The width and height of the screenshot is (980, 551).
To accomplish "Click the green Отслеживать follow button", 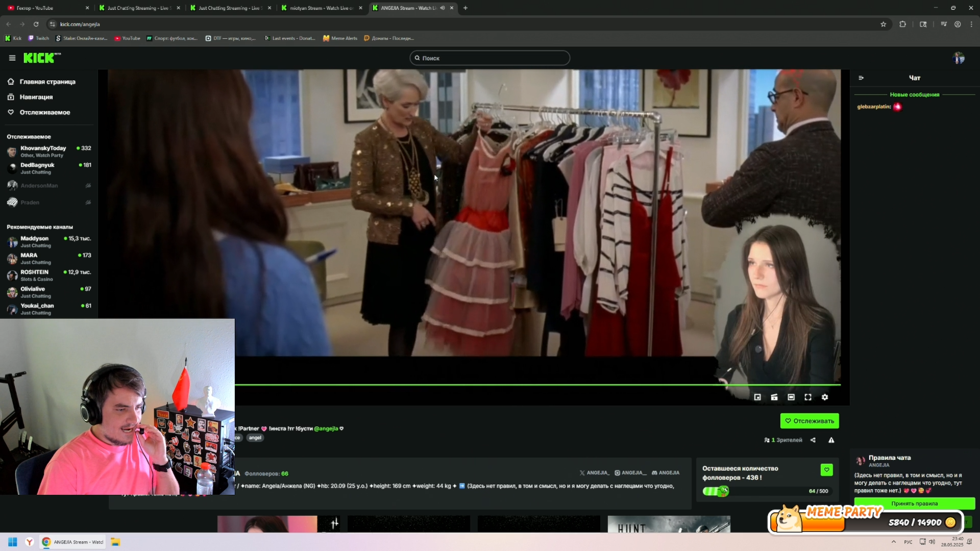I will coord(810,421).
